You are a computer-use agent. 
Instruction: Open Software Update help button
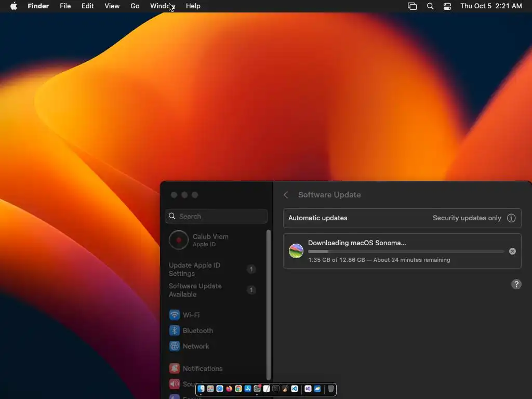point(516,284)
